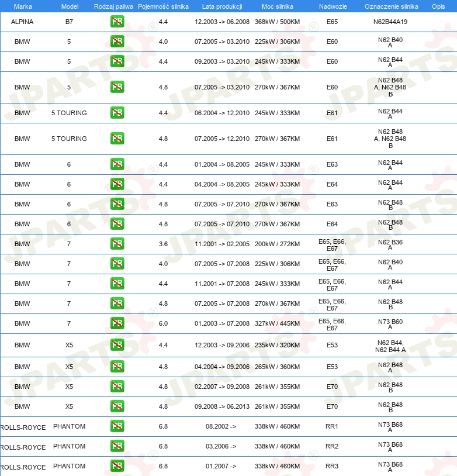Select production start 03.2006 ->
This screenshot has height=476, width=457.
pyautogui.click(x=220, y=446)
